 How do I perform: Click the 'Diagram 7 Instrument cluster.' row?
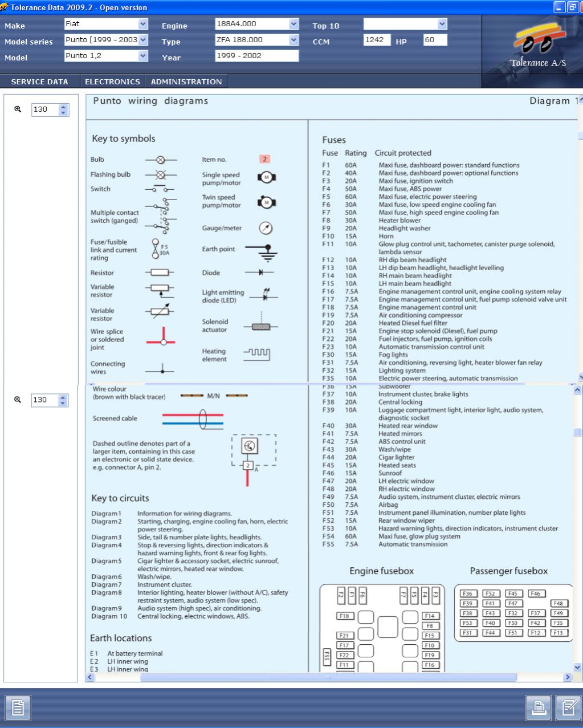pyautogui.click(x=142, y=584)
